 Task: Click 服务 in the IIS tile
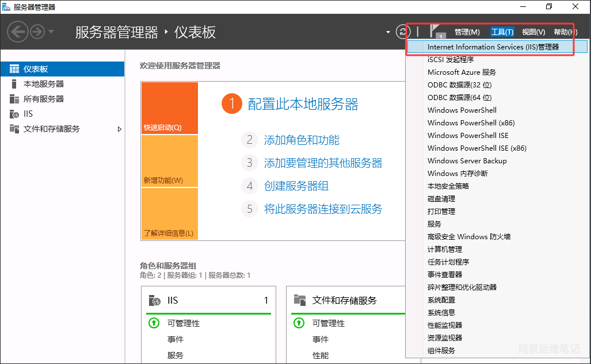176,355
